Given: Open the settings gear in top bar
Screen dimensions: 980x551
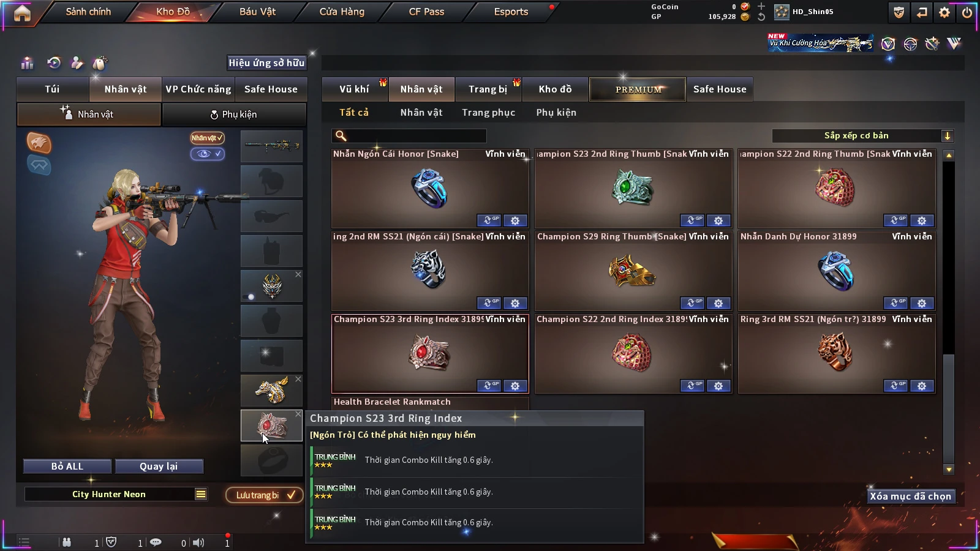Looking at the screenshot, I should [944, 12].
